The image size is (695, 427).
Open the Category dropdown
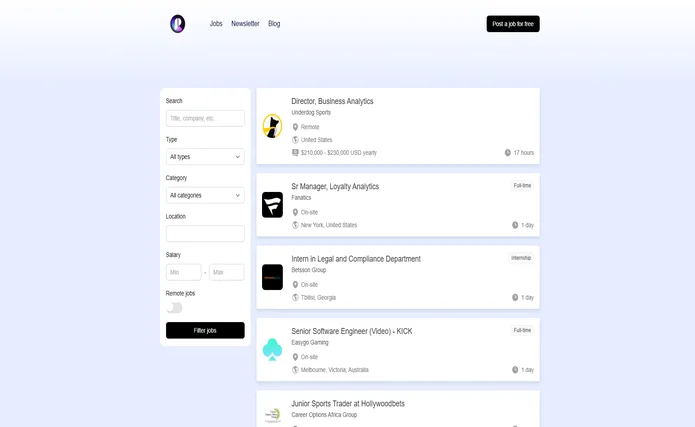tap(205, 195)
